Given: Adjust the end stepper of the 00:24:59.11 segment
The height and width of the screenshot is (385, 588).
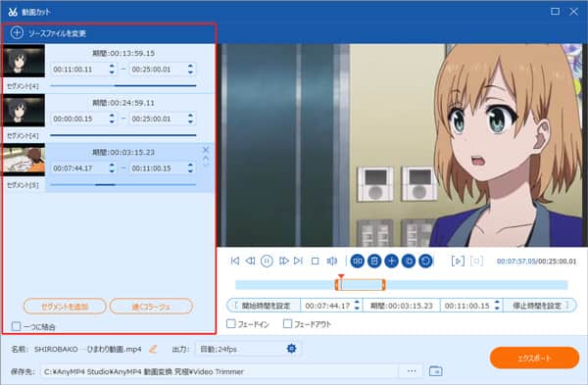Looking at the screenshot, I should (x=190, y=119).
